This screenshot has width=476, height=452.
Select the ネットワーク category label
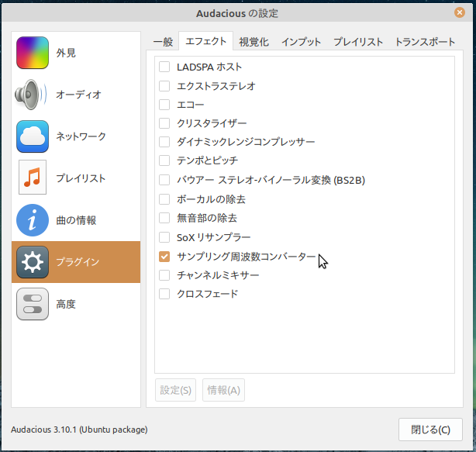pos(81,136)
